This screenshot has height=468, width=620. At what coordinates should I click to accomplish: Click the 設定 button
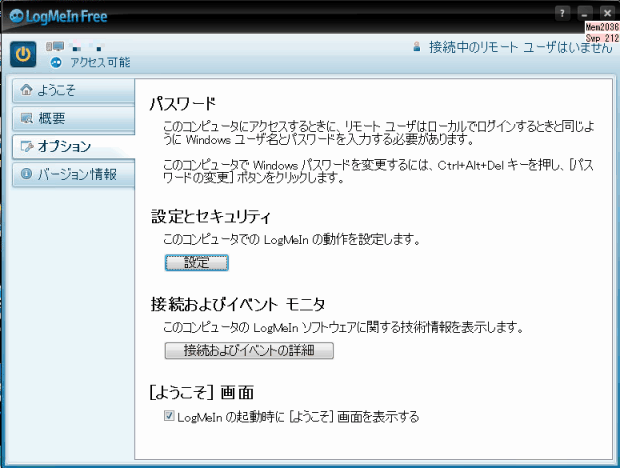pos(197,263)
